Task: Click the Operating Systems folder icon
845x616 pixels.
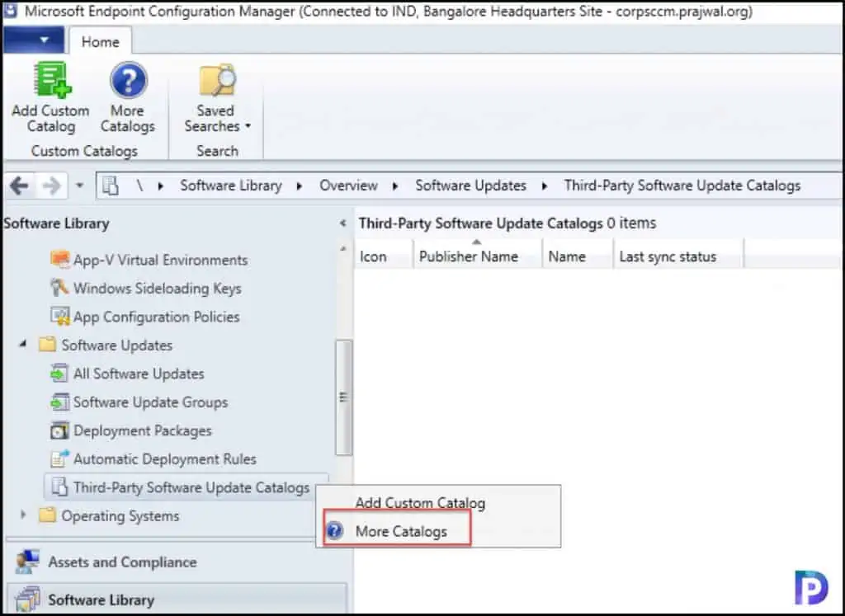Action: coord(47,515)
